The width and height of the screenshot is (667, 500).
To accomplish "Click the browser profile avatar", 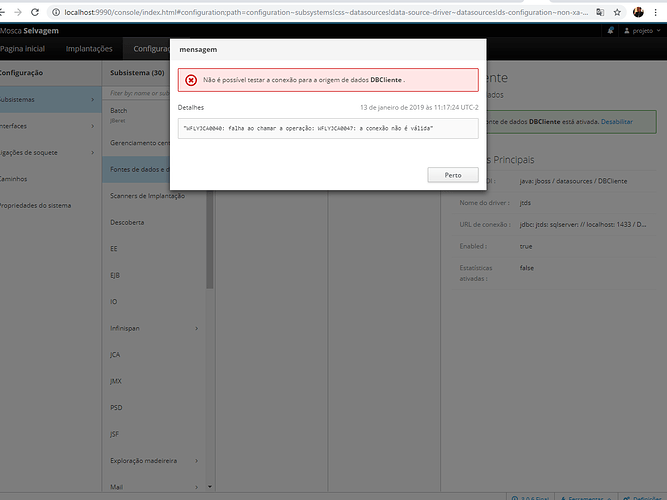I will [638, 12].
